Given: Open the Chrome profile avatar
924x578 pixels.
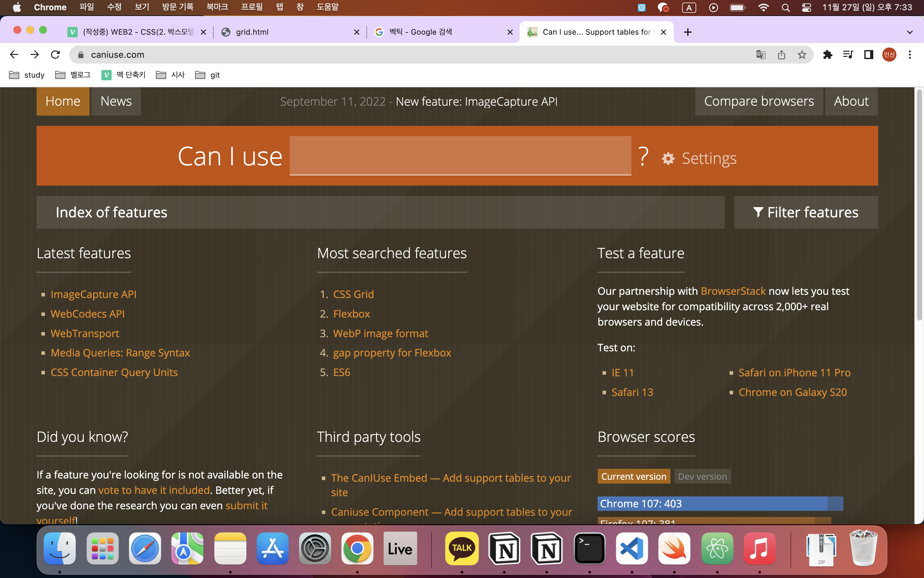Looking at the screenshot, I should coord(889,55).
